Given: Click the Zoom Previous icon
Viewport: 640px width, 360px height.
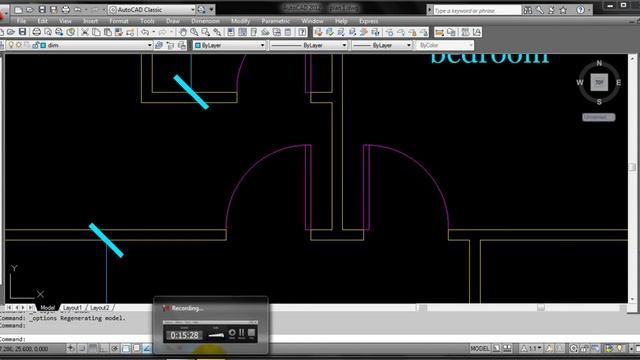Looking at the screenshot, I should (x=217, y=32).
